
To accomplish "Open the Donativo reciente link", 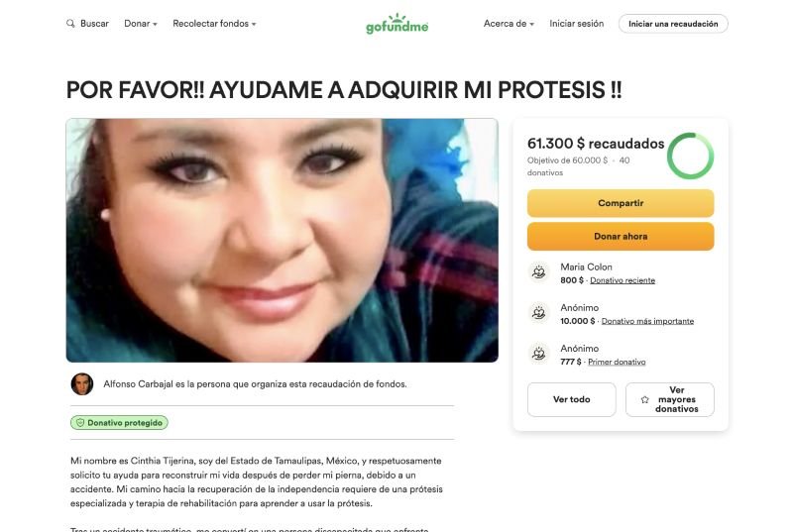I will (x=623, y=280).
